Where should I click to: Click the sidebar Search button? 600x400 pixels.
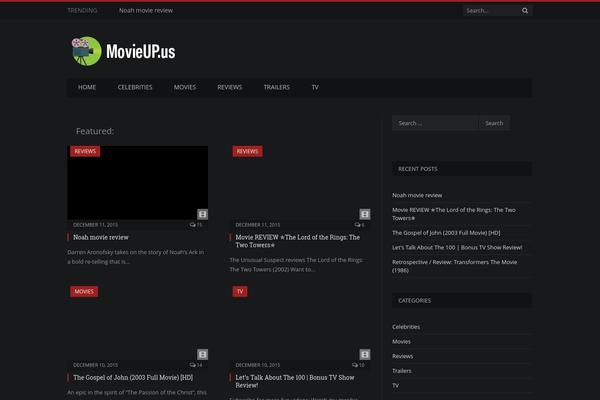494,123
